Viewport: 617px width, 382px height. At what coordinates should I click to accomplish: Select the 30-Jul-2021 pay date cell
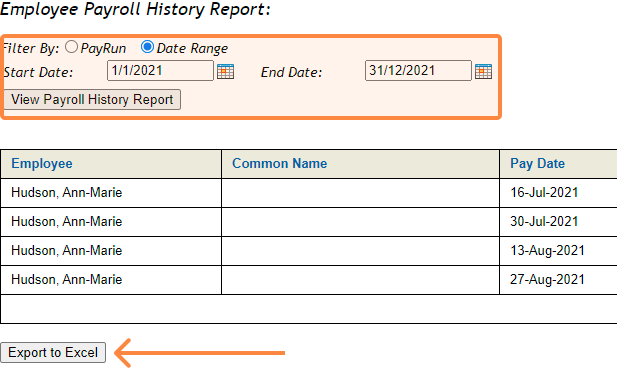544,221
